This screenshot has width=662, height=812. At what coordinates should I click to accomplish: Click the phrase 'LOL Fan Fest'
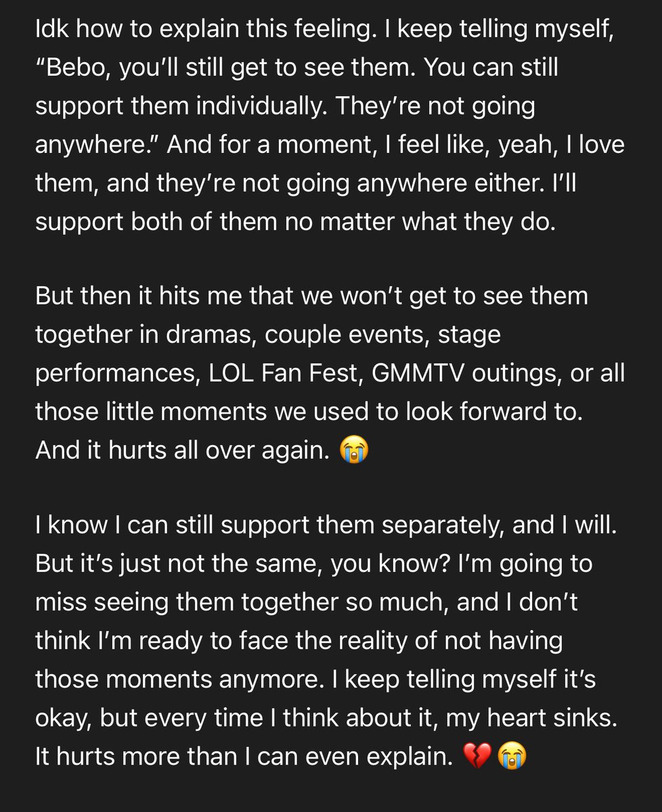(284, 373)
